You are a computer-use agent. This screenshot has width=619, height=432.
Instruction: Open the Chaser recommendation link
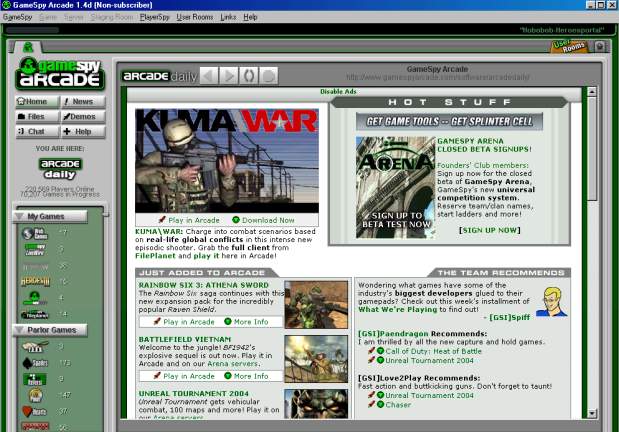click(x=398, y=405)
